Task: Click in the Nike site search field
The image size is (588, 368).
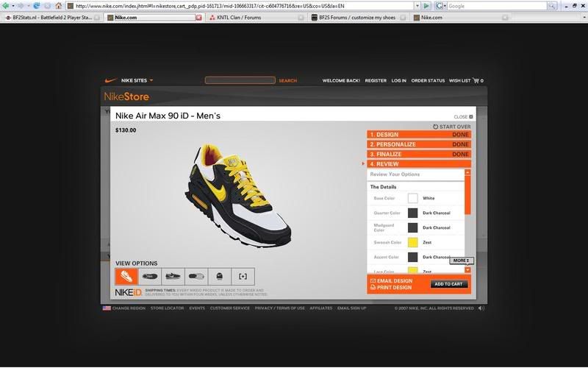Action: 240,80
